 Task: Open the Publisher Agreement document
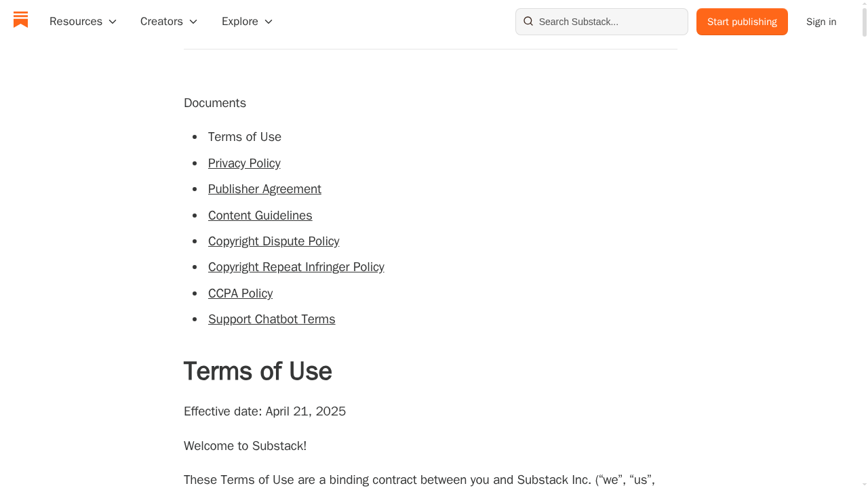(264, 189)
